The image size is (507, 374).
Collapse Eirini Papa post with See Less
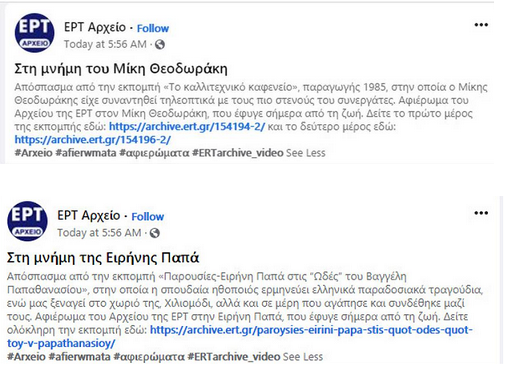[x=303, y=357]
